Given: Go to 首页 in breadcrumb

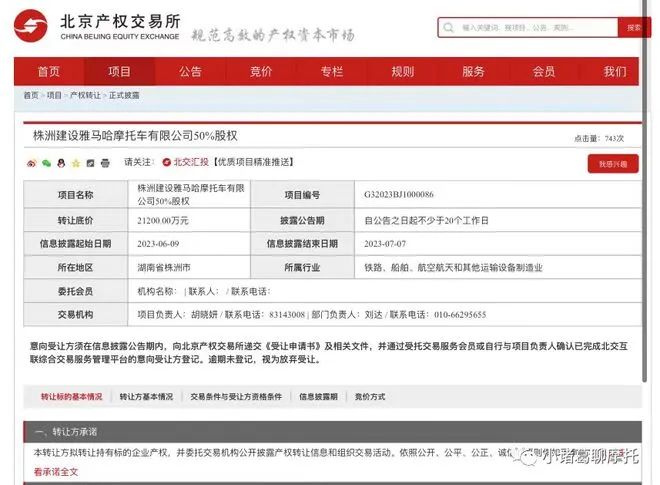Looking at the screenshot, I should [x=31, y=96].
